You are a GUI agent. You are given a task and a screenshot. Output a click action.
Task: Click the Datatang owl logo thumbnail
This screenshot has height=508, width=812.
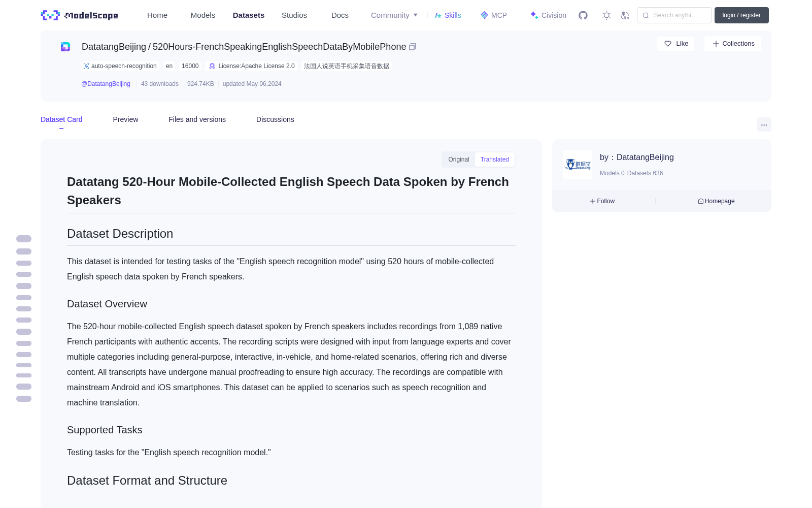pyautogui.click(x=578, y=165)
